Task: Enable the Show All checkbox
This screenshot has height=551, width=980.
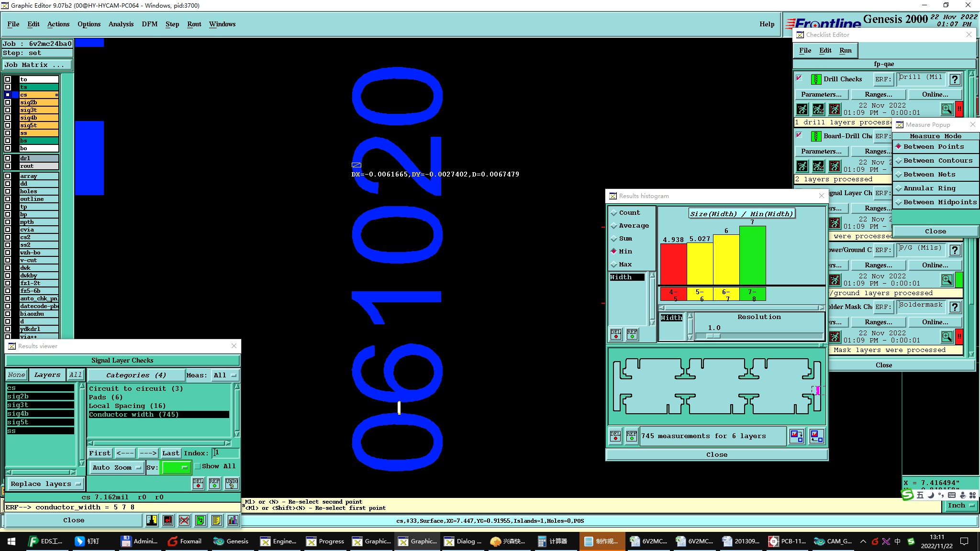Action: coord(198,466)
